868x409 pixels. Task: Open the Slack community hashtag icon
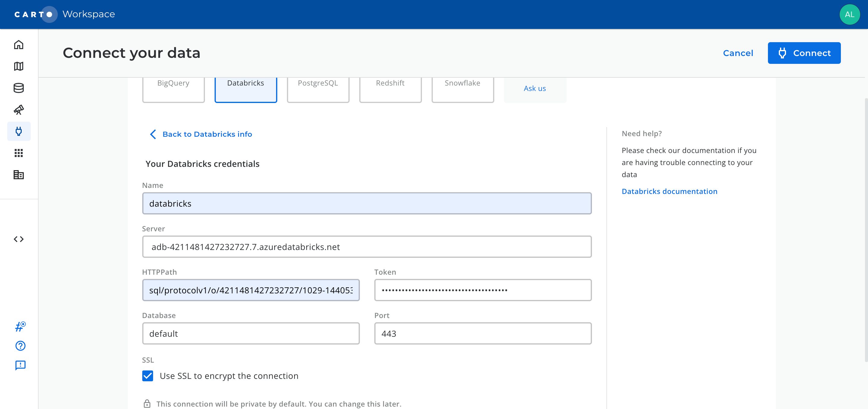(x=20, y=326)
